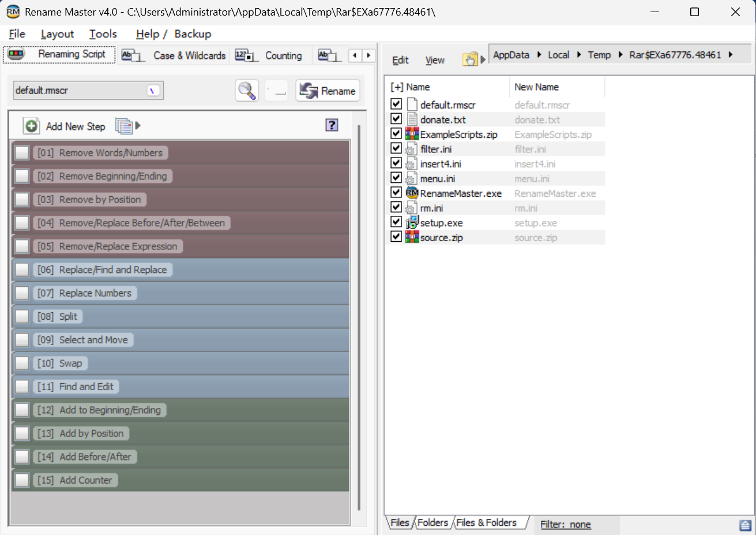This screenshot has height=535, width=756.
Task: Click the ExampleScripts.zip archive icon
Action: tap(412, 134)
